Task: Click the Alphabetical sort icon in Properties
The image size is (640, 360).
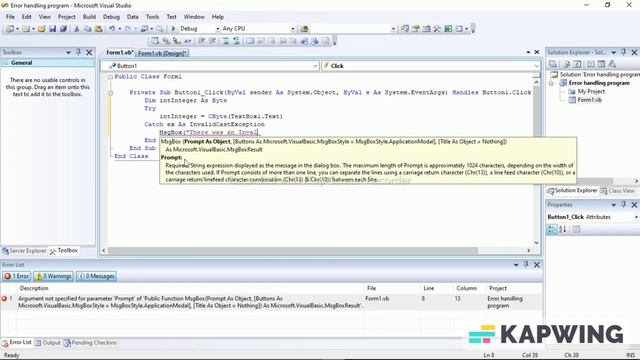Action: (x=562, y=229)
